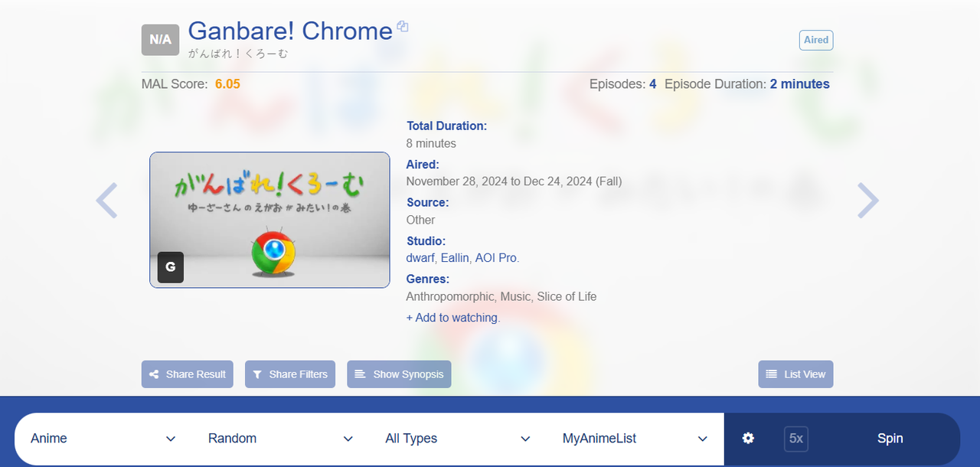
Task: Open the AOI Pro. studio link
Action: click(x=498, y=258)
